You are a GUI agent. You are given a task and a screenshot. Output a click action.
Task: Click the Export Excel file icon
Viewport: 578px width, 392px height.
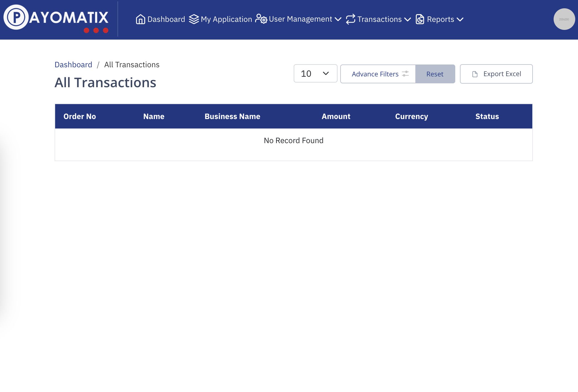coord(475,74)
